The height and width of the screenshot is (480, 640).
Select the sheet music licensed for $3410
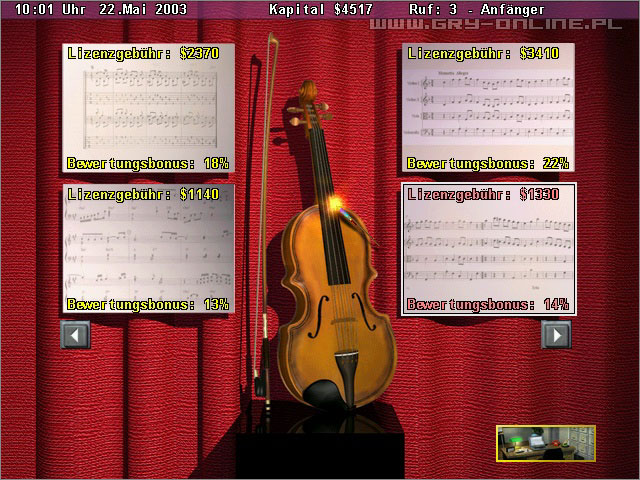(x=488, y=107)
